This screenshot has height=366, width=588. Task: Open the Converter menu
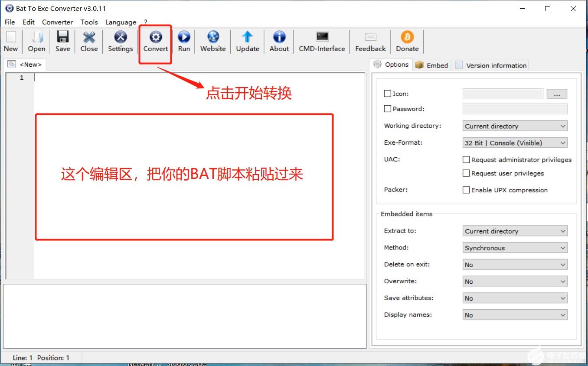pos(58,22)
